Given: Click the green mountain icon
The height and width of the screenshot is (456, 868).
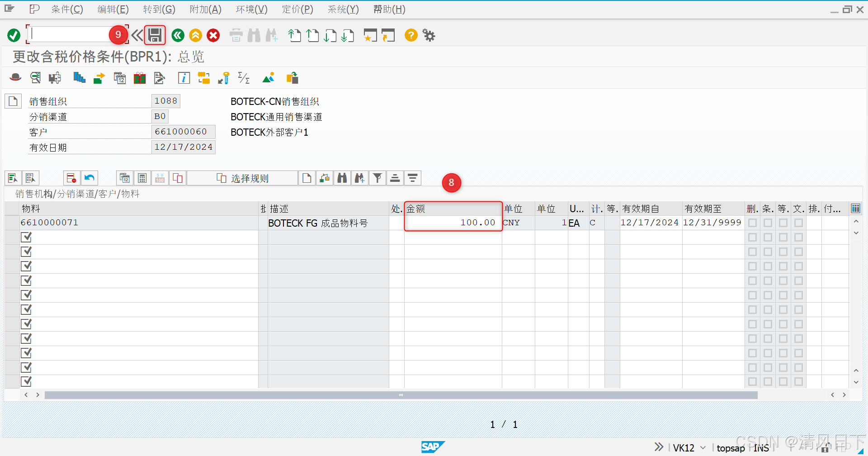Looking at the screenshot, I should click(269, 78).
